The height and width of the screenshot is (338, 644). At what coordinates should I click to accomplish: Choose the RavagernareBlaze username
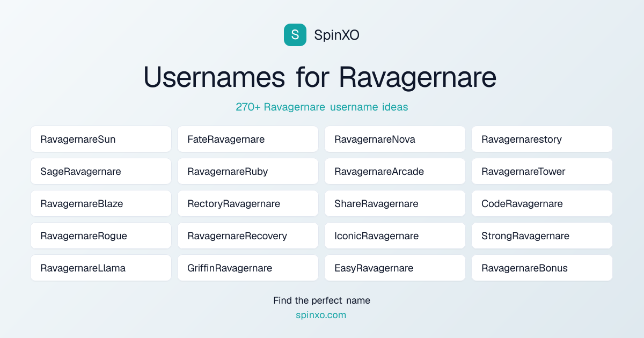pyautogui.click(x=101, y=203)
